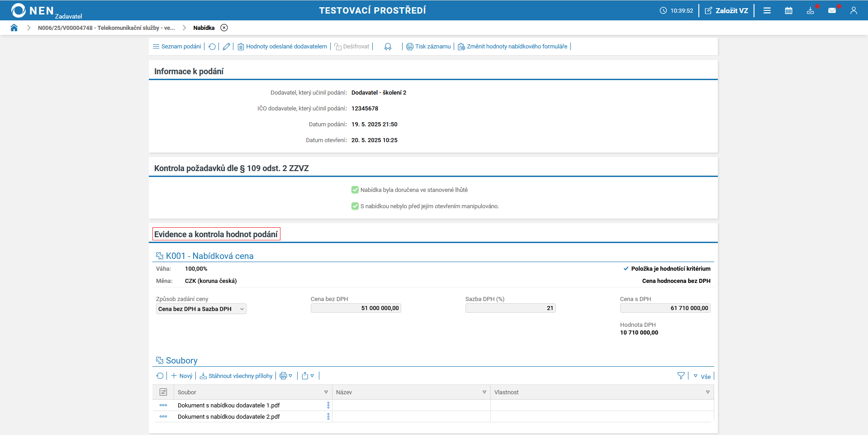Open the hamburger menu in header

(x=767, y=10)
